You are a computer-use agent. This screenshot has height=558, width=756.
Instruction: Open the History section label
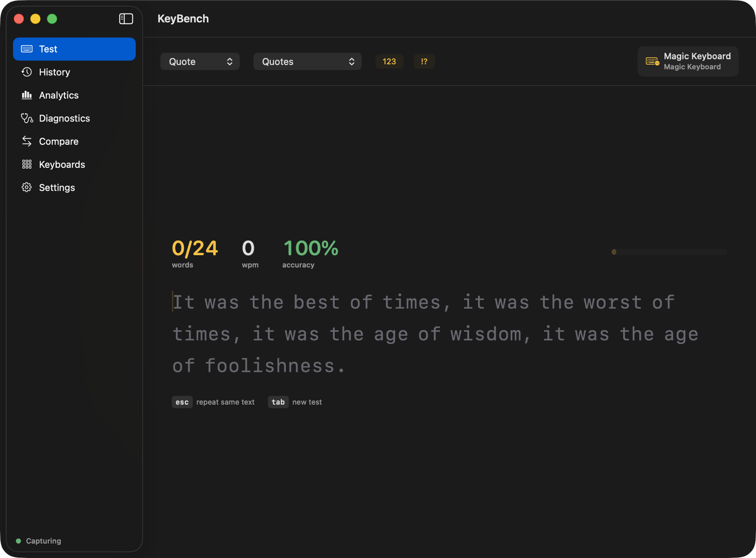tap(55, 72)
